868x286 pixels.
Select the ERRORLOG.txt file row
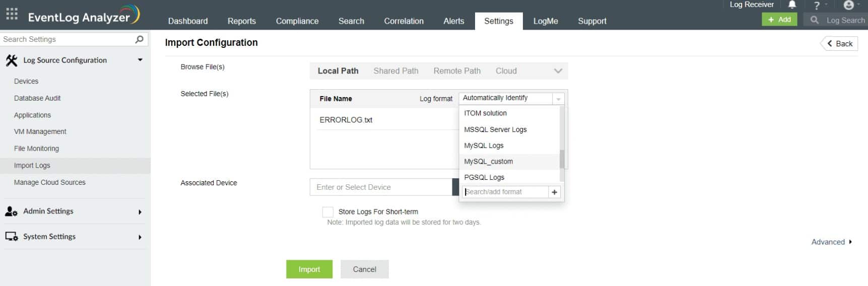(x=384, y=120)
